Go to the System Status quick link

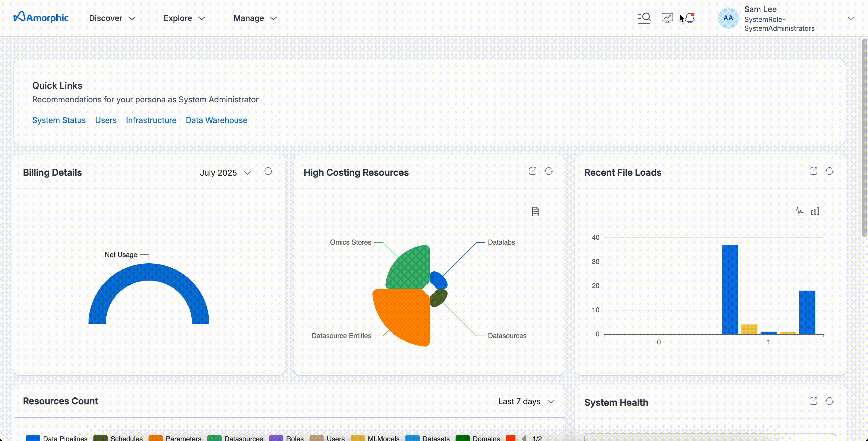59,120
